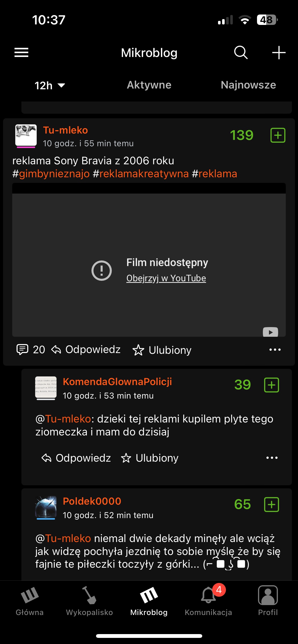Viewport: 298px width, 644px height.
Task: Open more options on KomendaGlownaPolicji comment
Action: pyautogui.click(x=272, y=458)
